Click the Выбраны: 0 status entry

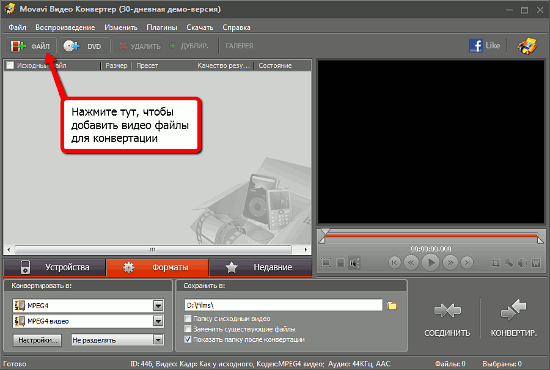502,364
